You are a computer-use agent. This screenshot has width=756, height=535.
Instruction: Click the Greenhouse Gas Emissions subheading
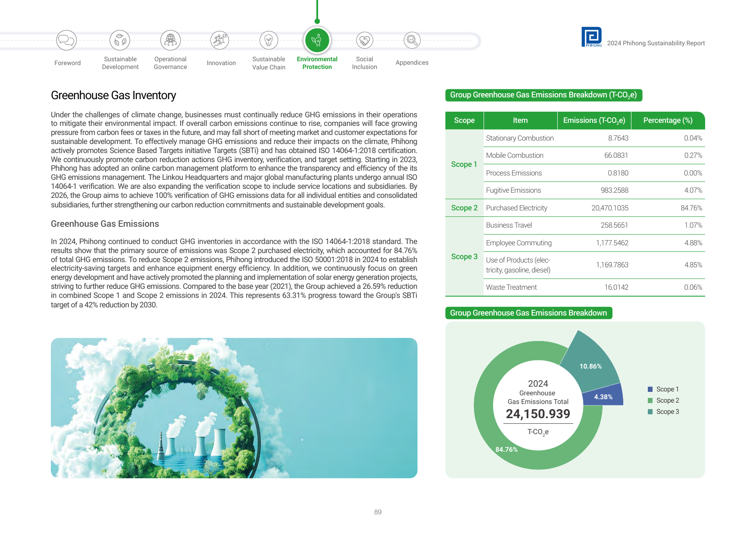coord(105,224)
